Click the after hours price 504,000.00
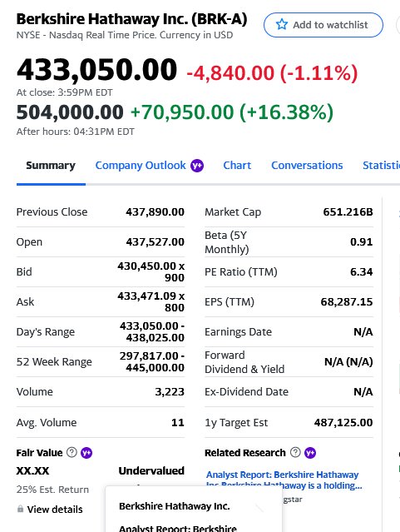 point(70,112)
